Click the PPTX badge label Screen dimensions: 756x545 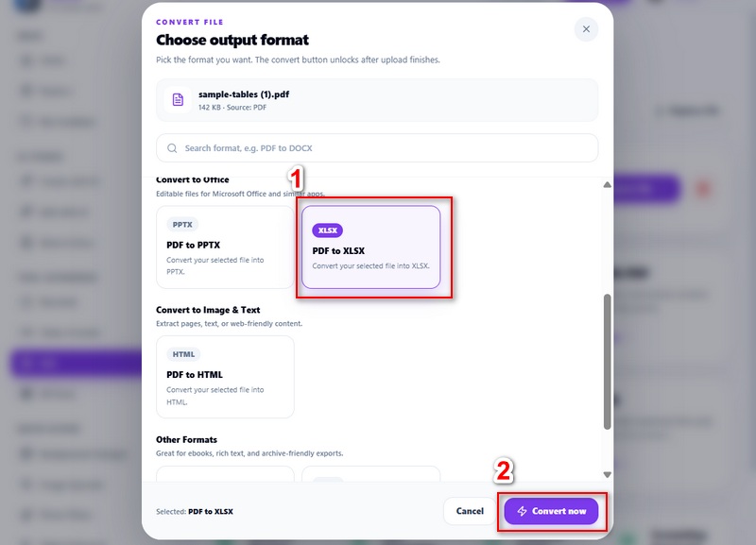click(182, 225)
